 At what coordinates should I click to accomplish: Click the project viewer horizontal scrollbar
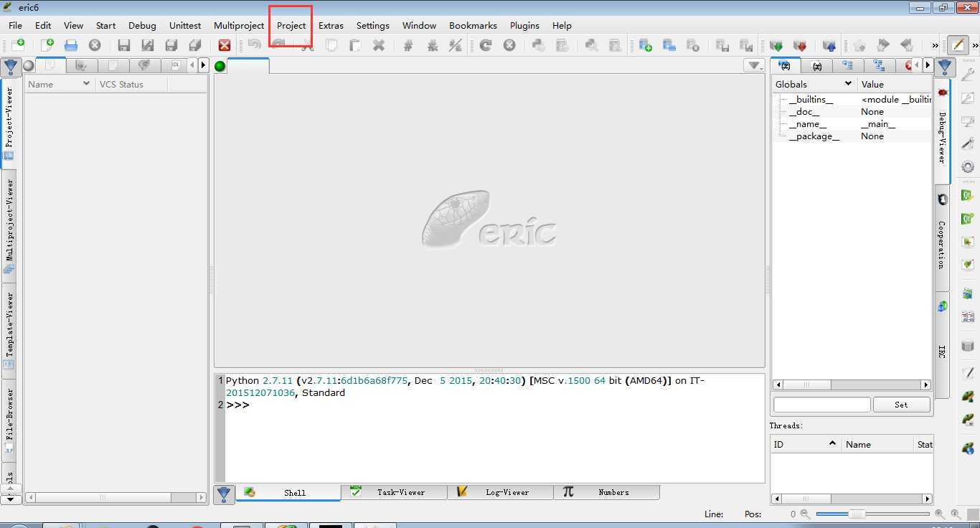116,497
